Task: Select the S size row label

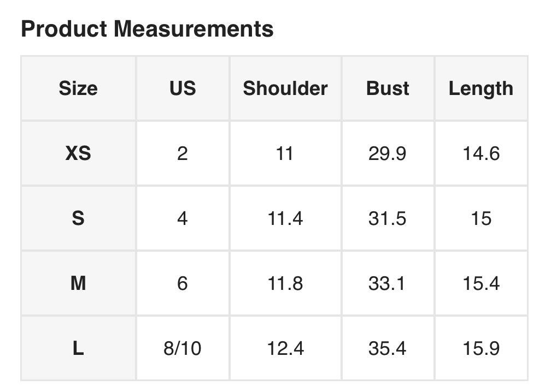Action: click(78, 218)
